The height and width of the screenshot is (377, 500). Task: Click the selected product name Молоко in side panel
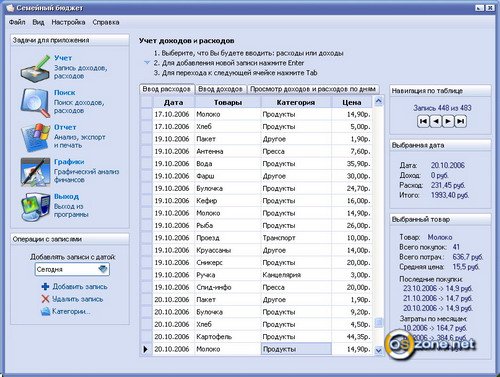pyautogui.click(x=440, y=237)
